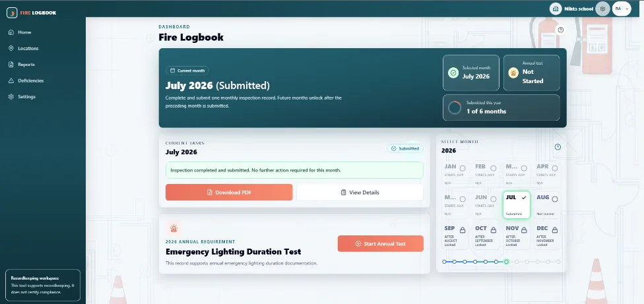Open Home via its house icon
The image size is (644, 304).
(11, 32)
